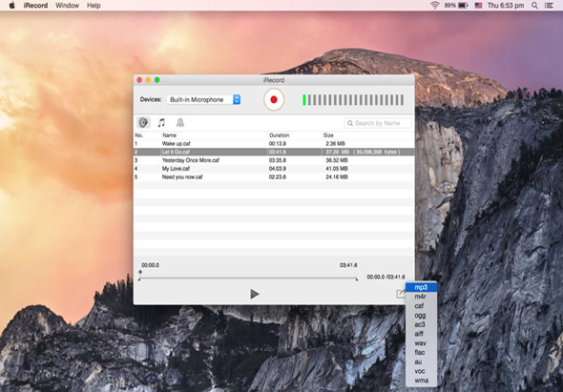563x392 pixels.
Task: Choose flac export format
Action: [x=421, y=353]
